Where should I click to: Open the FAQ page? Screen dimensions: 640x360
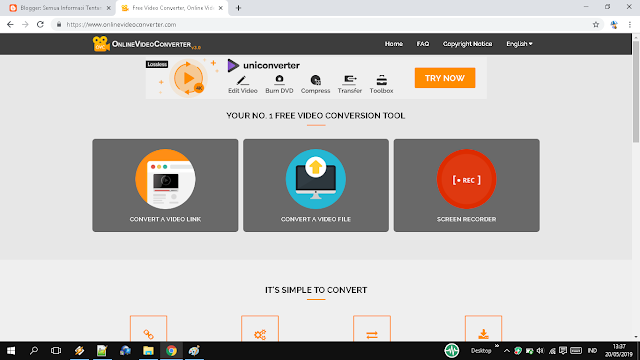[423, 44]
